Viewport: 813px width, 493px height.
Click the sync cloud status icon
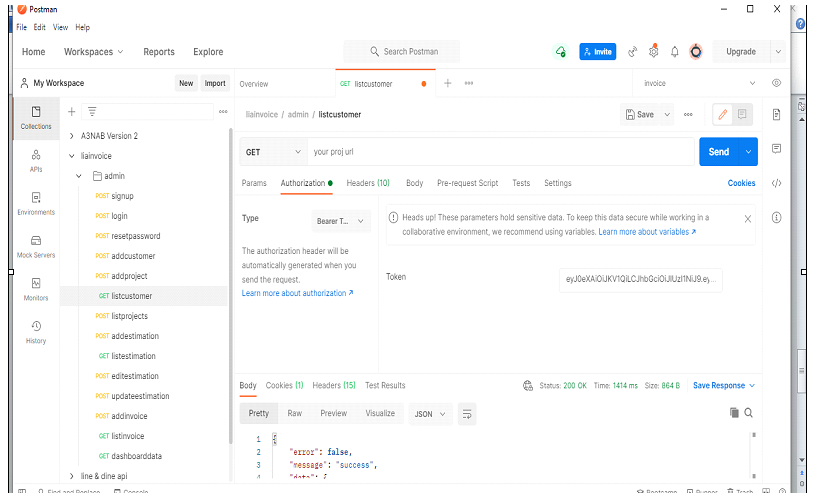click(x=560, y=51)
